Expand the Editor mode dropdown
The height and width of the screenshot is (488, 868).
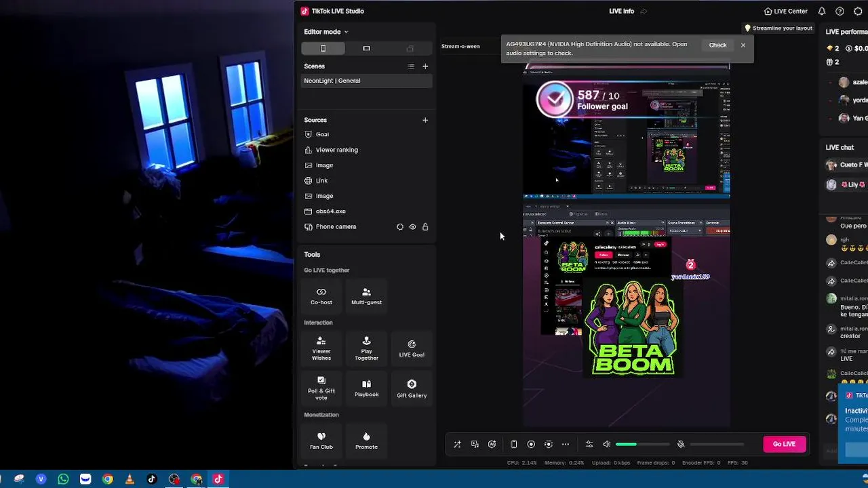point(325,32)
